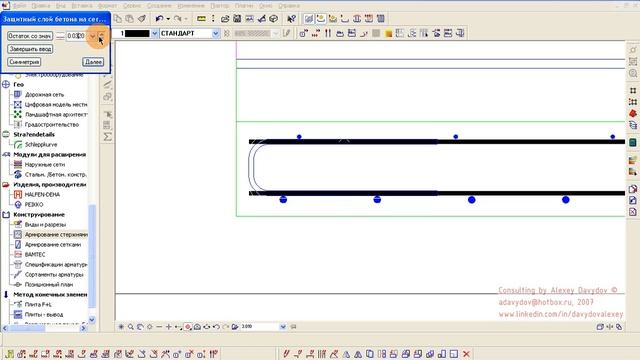640x360 pixels.
Task: Select Армирование сетками module
Action: tap(53, 244)
